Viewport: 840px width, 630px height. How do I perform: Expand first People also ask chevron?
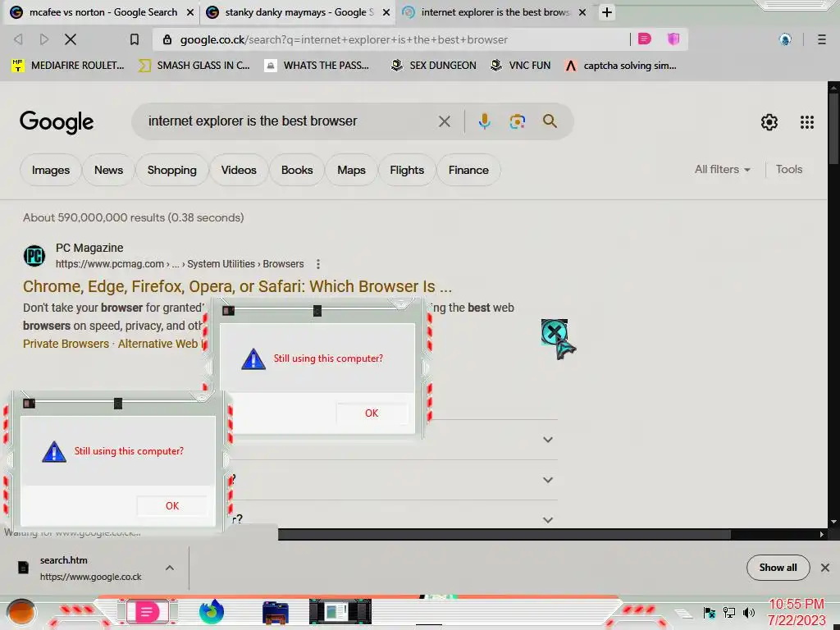pyautogui.click(x=547, y=440)
